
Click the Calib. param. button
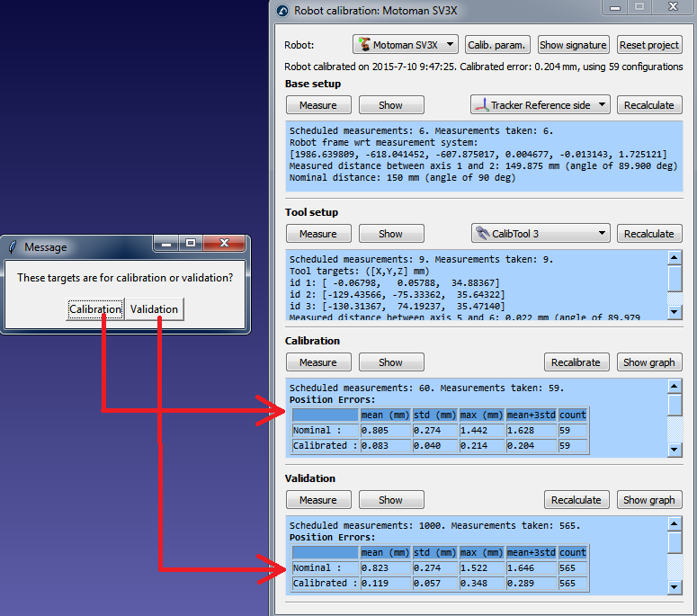(497, 45)
